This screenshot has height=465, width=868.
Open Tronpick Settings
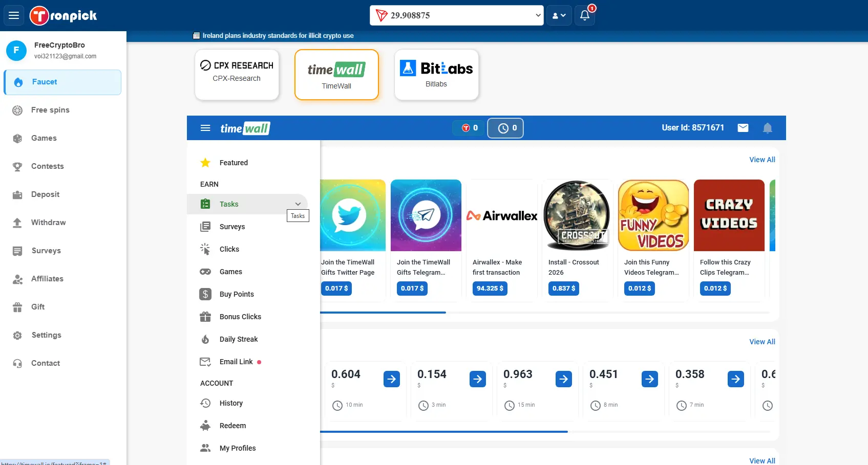[x=62, y=335]
